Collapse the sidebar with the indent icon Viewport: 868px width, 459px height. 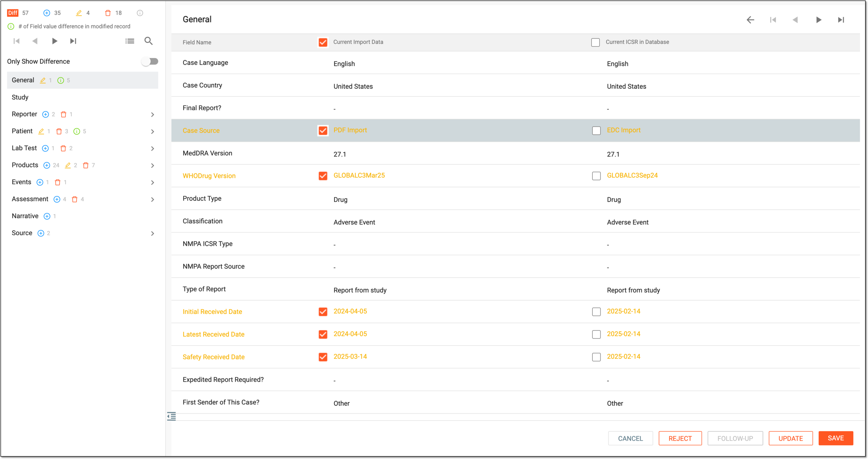coord(172,416)
